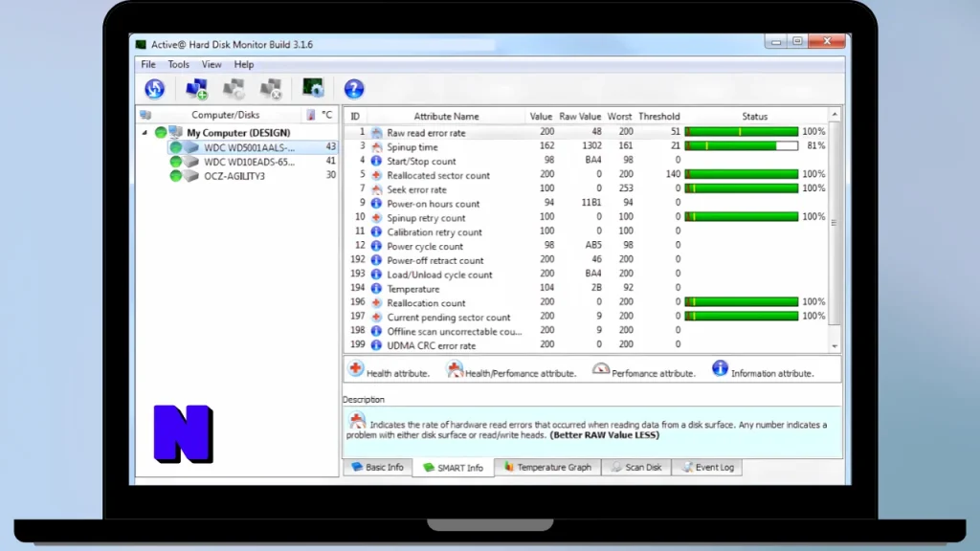
Task: Click the info icon beside Start/Stop count
Action: 376,161
